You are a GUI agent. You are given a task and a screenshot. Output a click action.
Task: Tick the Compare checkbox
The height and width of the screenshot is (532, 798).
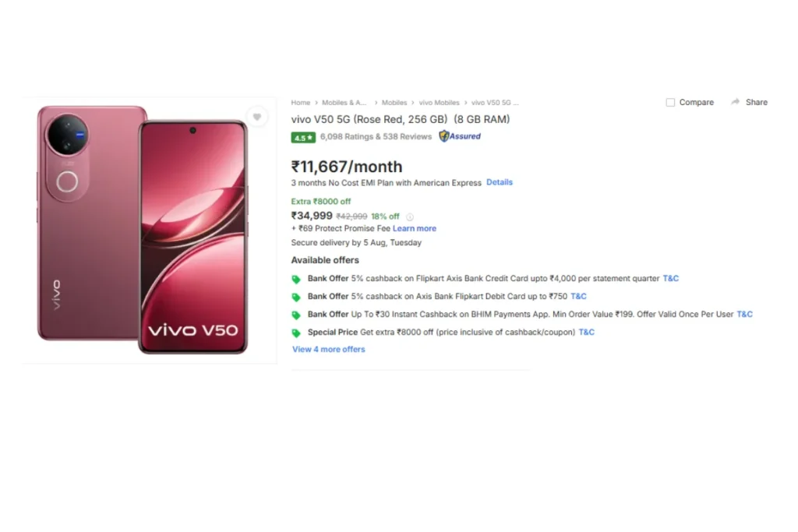(x=670, y=103)
